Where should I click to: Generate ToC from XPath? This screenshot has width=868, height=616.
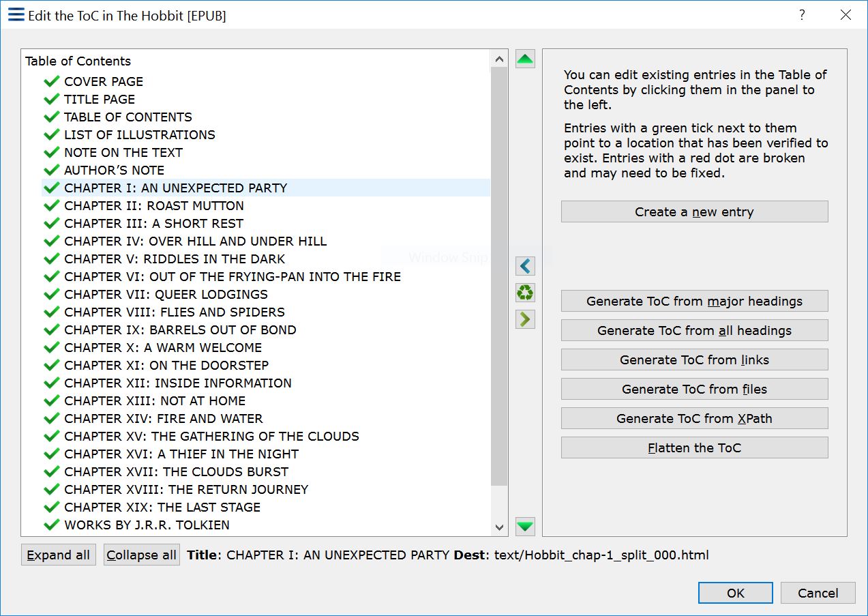click(x=694, y=418)
